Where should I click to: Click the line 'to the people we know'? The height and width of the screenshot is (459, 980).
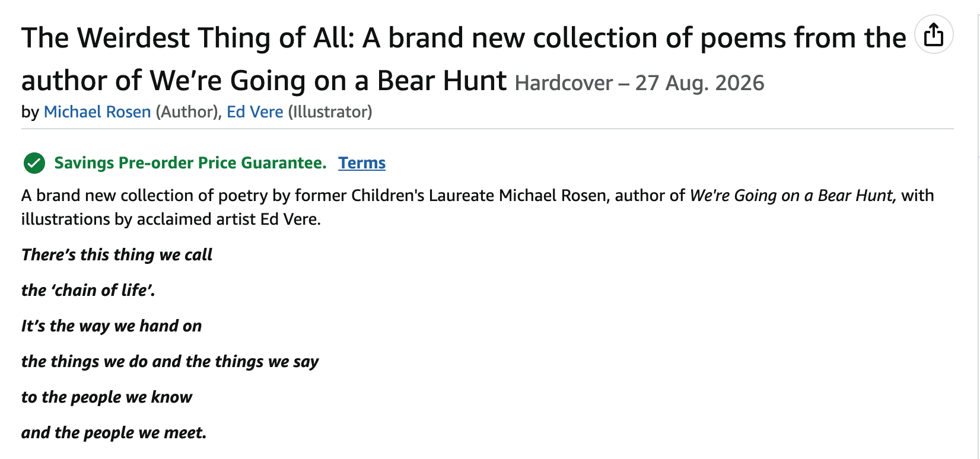(x=107, y=397)
